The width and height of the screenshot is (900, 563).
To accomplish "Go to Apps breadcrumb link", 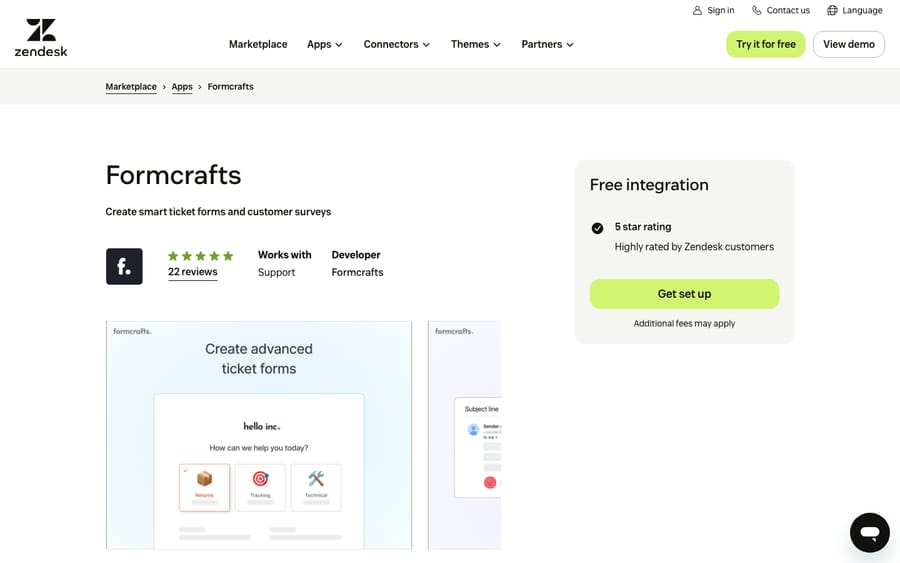I will point(182,87).
